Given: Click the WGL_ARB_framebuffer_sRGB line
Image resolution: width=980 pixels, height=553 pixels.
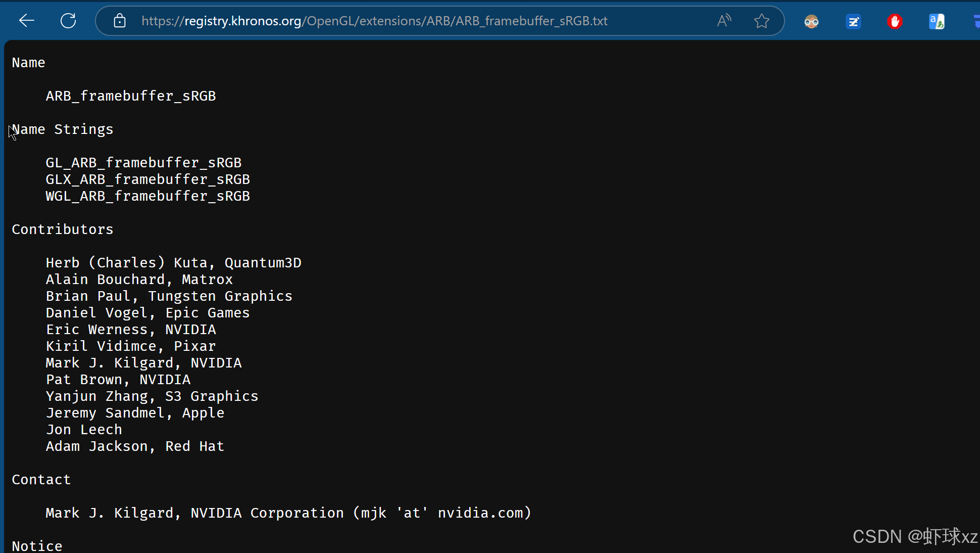Looking at the screenshot, I should pos(148,196).
